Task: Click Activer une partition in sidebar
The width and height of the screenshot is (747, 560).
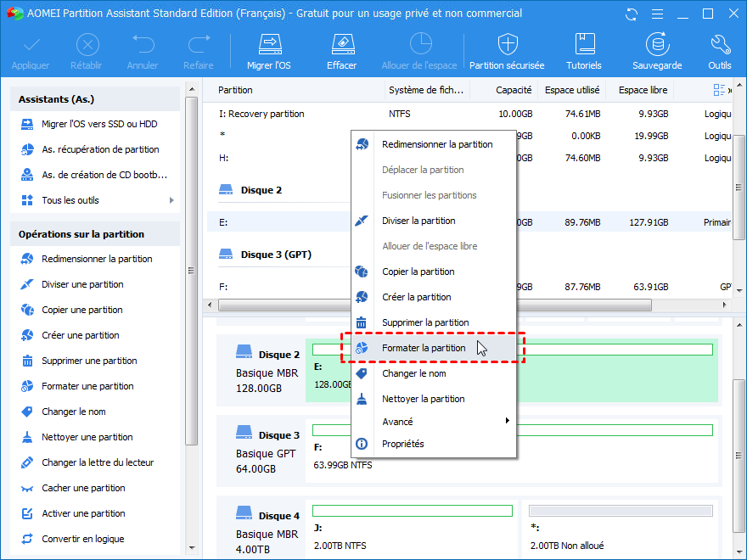Action: coord(83,514)
